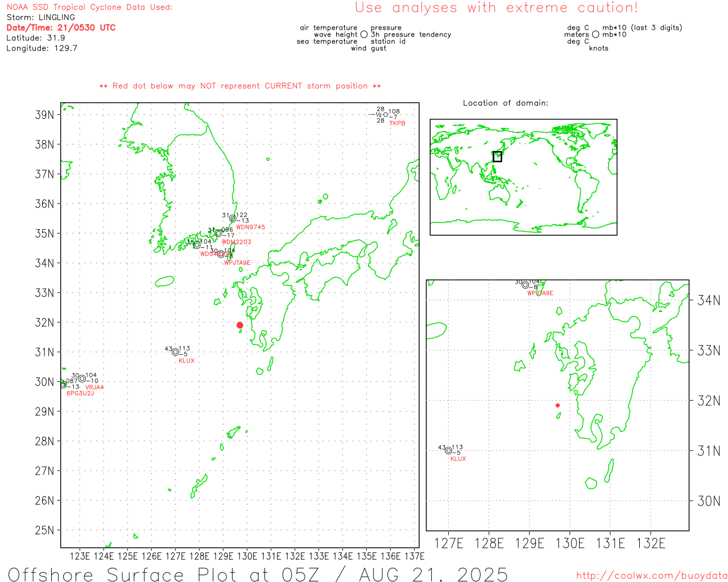The height and width of the screenshot is (582, 728).
Task: Click the small red storm dot in inset map
Action: (x=557, y=405)
